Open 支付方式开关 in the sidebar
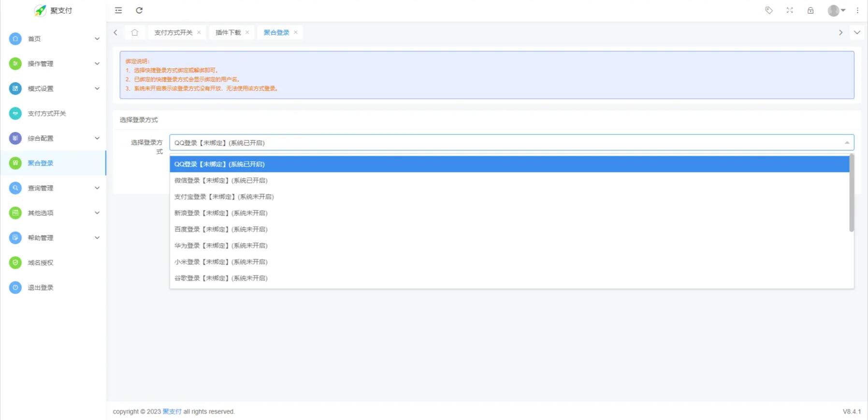Image resolution: width=868 pixels, height=420 pixels. tap(47, 114)
